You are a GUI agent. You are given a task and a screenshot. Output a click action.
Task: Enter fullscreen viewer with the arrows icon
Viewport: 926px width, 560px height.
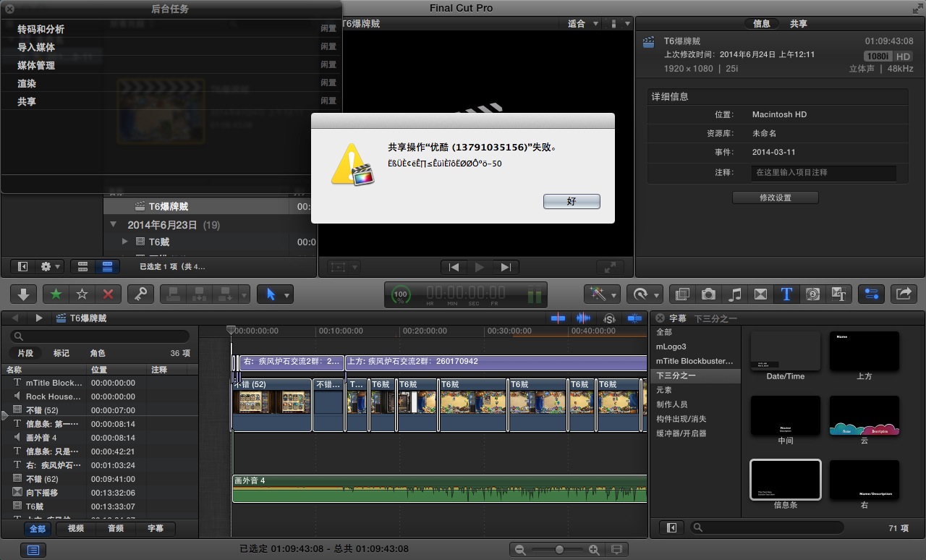click(610, 267)
